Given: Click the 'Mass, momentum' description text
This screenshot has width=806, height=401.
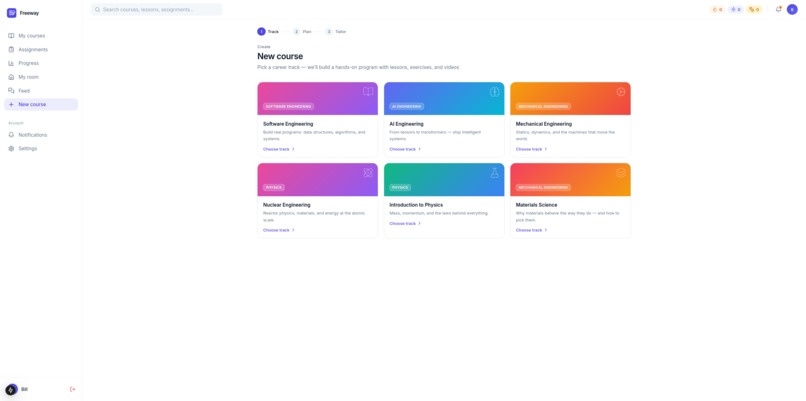Looking at the screenshot, I should (438, 213).
